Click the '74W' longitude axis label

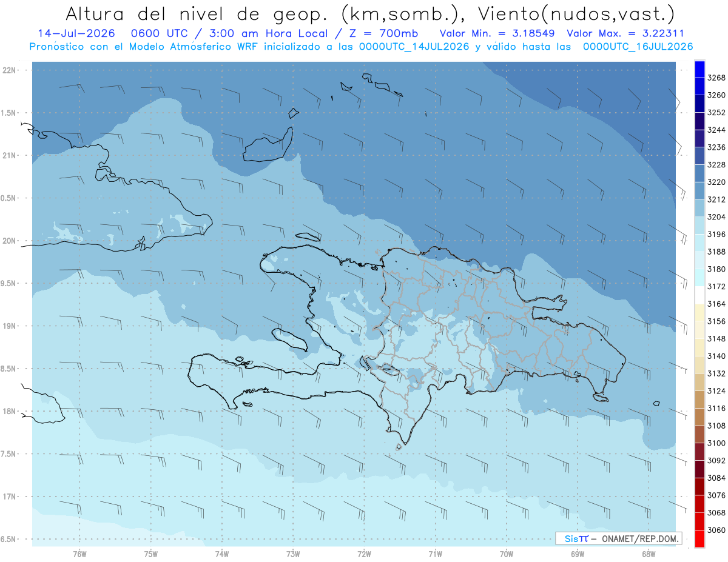click(x=222, y=554)
